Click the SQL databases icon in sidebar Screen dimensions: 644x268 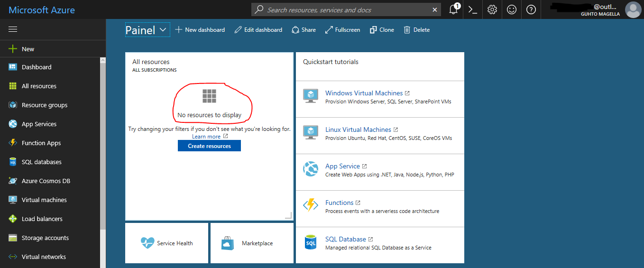(x=13, y=162)
